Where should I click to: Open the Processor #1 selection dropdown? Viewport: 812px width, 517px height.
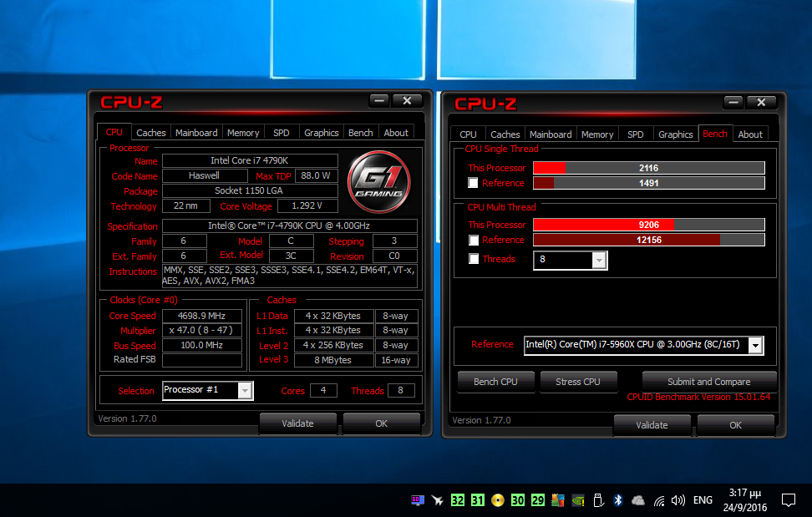click(245, 391)
